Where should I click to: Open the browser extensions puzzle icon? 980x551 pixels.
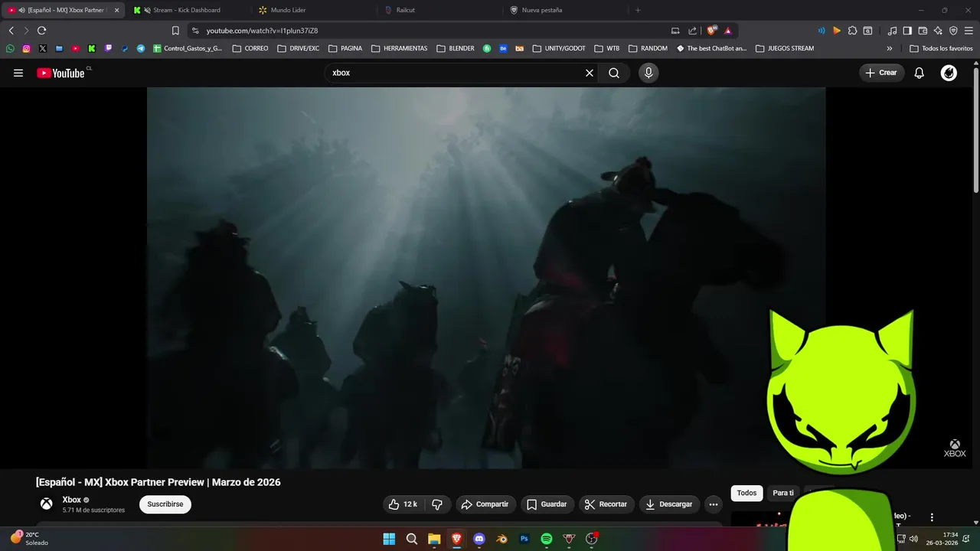(x=852, y=31)
